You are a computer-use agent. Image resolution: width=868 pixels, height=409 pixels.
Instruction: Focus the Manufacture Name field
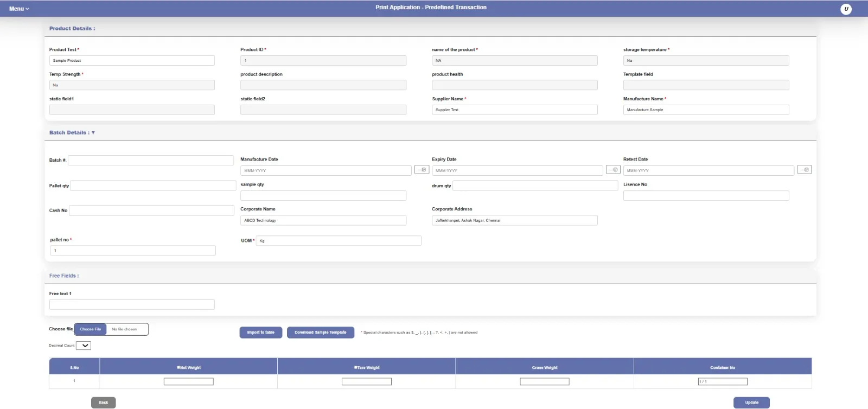click(706, 110)
